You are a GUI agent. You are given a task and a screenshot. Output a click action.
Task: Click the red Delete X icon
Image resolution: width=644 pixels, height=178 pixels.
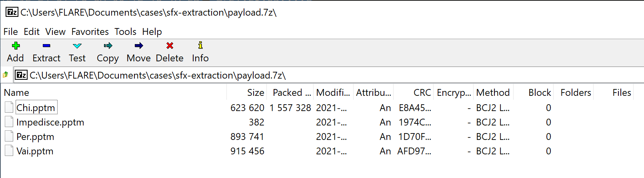[x=170, y=45]
